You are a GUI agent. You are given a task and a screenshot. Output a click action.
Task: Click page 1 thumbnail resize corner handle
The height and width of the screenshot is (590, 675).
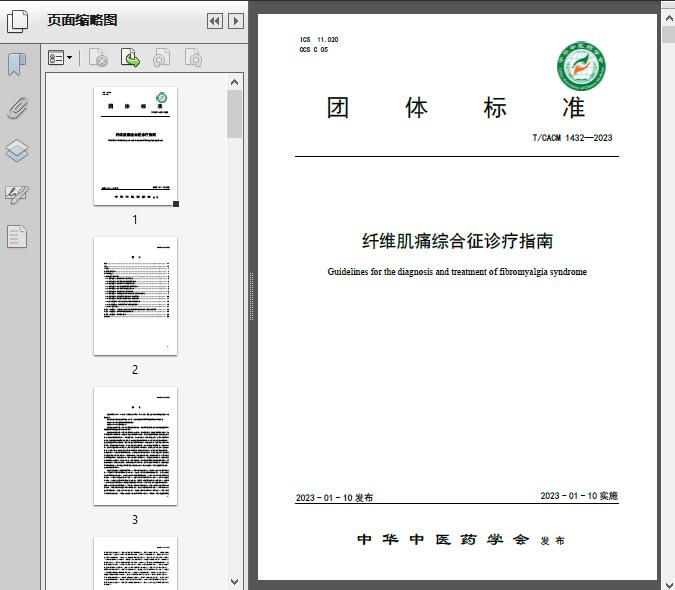click(x=176, y=204)
